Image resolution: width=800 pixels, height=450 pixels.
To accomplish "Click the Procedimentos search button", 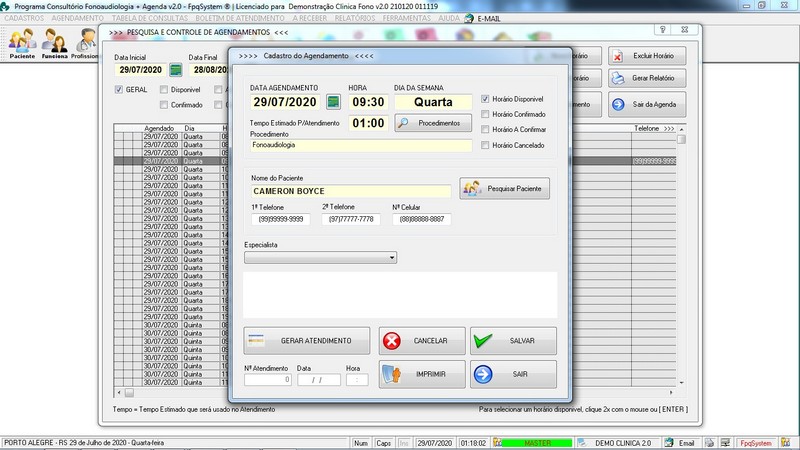I will (x=433, y=123).
